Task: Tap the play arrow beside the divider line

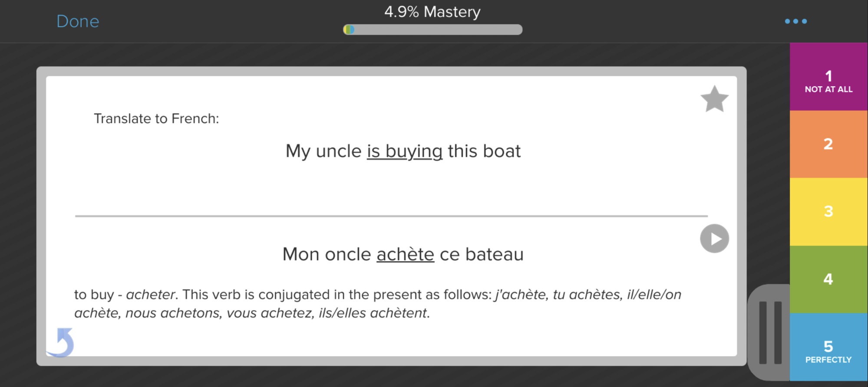Action: (714, 238)
